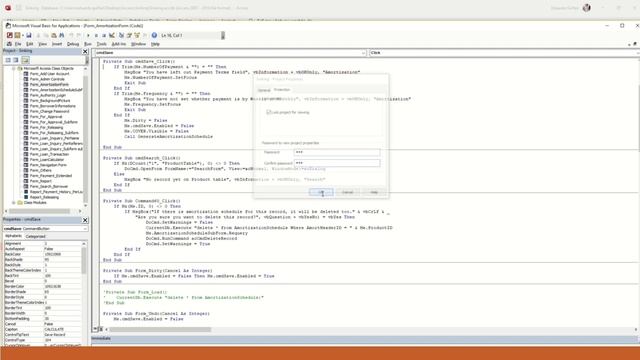Click code window horizontal scrollbar thumb
This screenshot has width=640, height=360.
click(x=160, y=329)
